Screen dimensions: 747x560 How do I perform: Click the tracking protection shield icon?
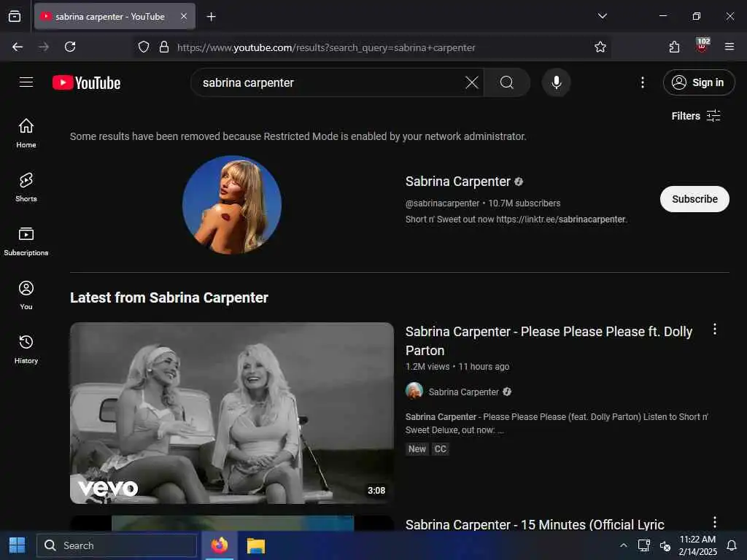pyautogui.click(x=144, y=47)
